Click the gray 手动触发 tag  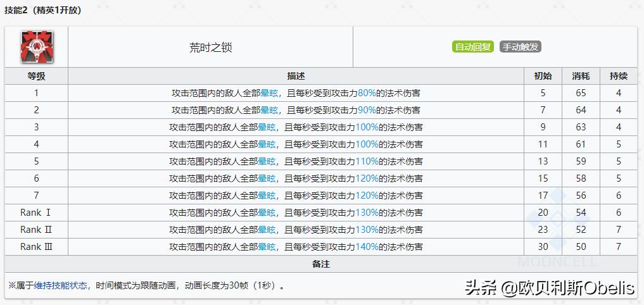point(521,47)
